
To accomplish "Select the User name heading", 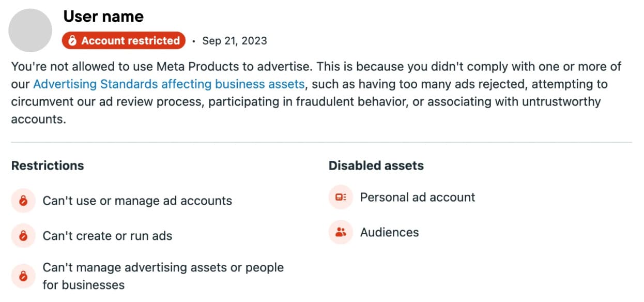I will coord(103,16).
